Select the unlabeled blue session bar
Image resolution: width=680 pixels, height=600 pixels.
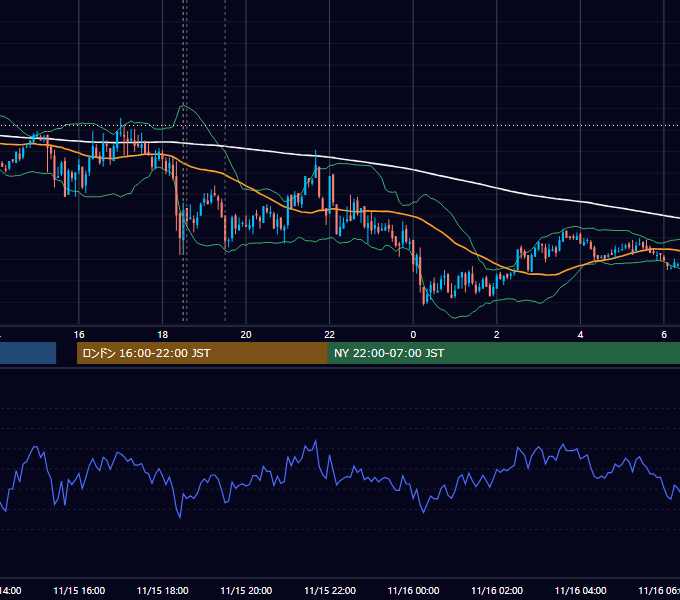click(28, 353)
